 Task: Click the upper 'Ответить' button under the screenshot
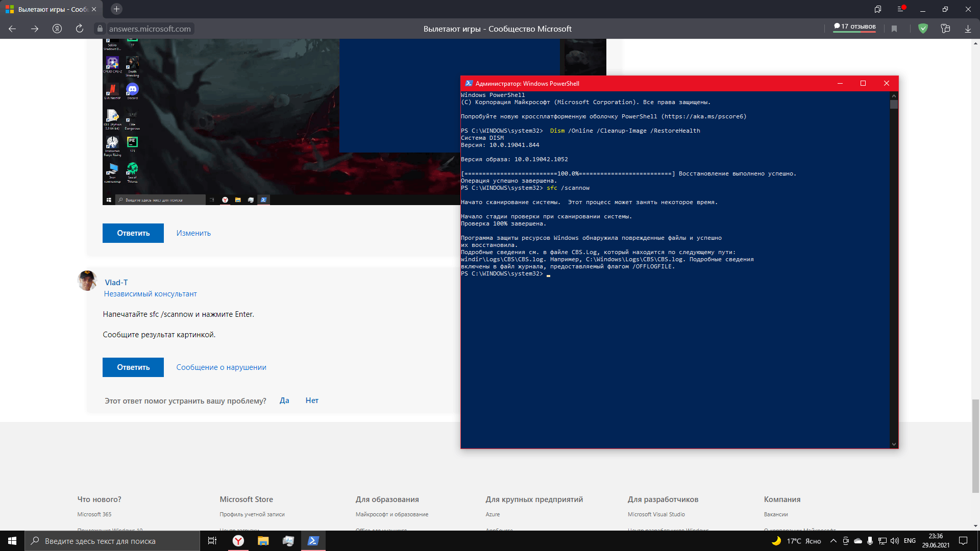coord(133,233)
